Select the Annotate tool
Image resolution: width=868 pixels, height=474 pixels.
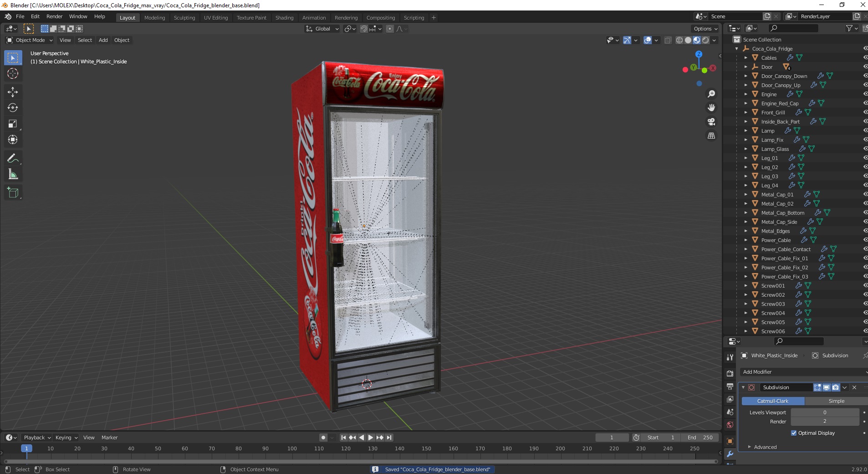pos(13,159)
